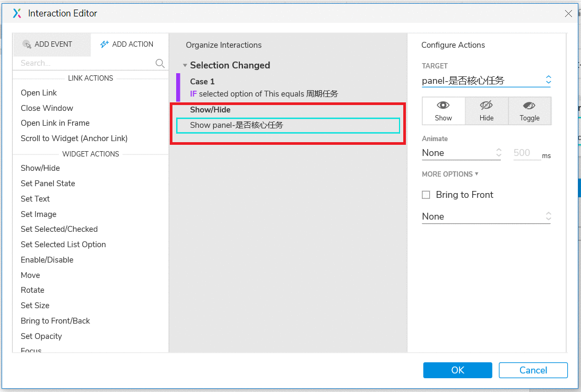The height and width of the screenshot is (392, 581).
Task: Select the Show panel action row
Action: coord(288,125)
